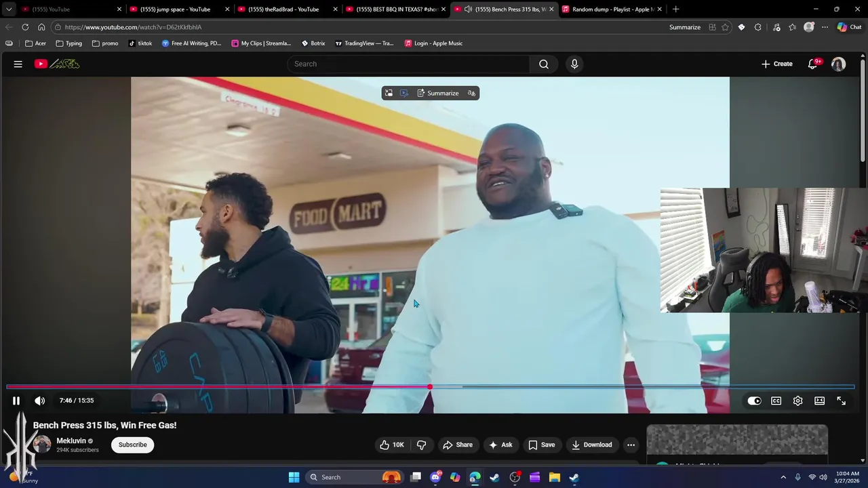Screen dimensions: 868x488
Task: Click the Ask button
Action: coord(500,445)
